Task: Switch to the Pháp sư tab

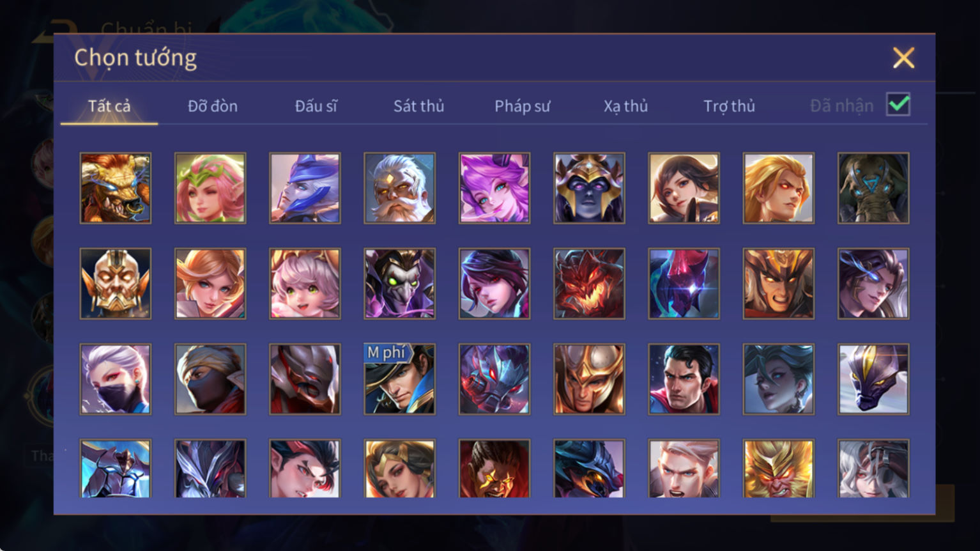Action: [x=522, y=106]
